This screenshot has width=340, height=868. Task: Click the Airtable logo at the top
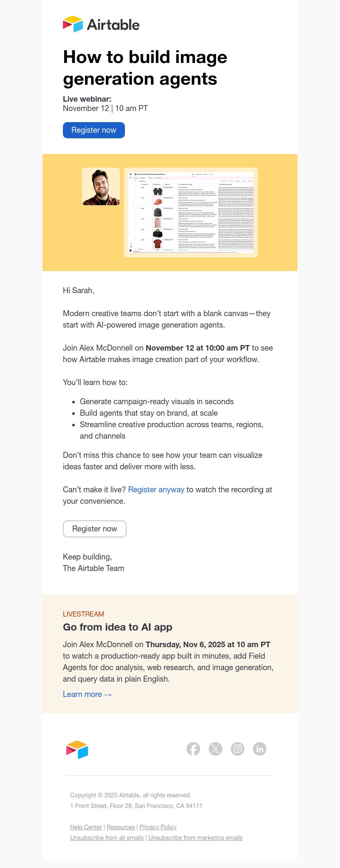tap(102, 25)
